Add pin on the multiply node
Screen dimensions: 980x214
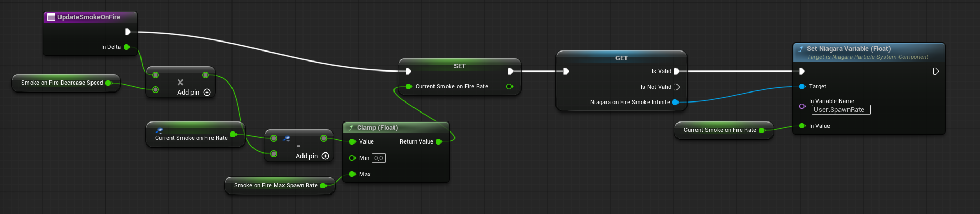[x=207, y=93]
